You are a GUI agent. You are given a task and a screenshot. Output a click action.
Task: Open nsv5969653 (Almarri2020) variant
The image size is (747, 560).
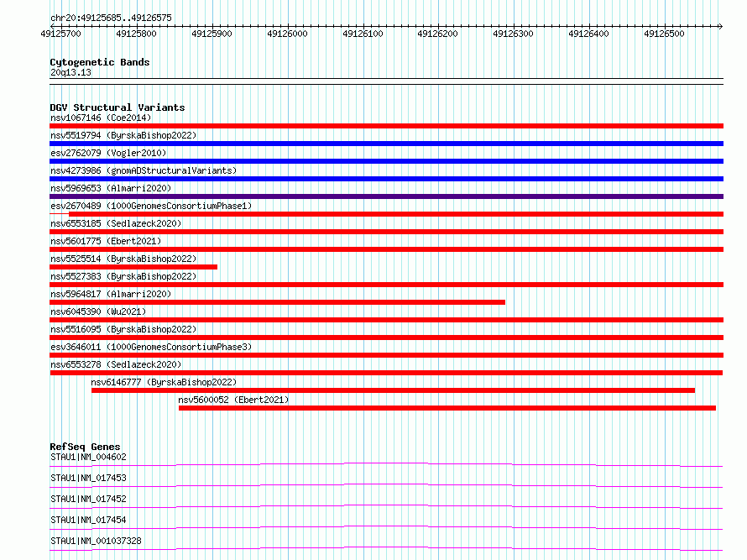[x=111, y=188]
